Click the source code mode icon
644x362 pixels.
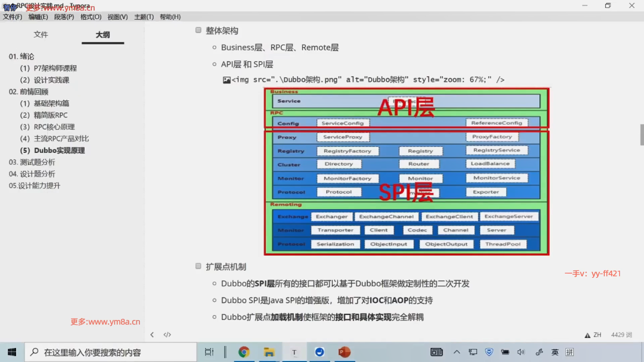[167, 335]
